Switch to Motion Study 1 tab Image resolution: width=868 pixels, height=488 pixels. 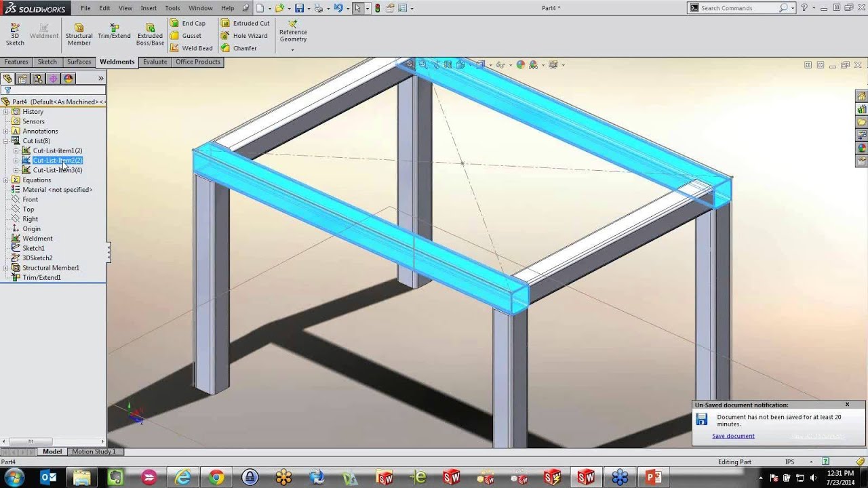click(94, 451)
